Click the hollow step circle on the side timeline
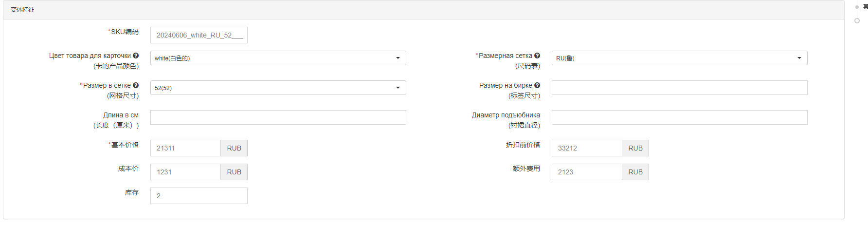This screenshot has height=226, width=868. (857, 20)
